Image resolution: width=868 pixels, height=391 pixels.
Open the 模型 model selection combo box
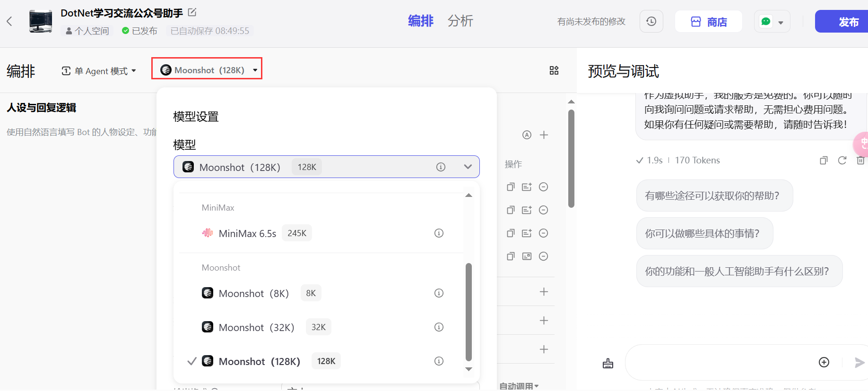point(326,167)
